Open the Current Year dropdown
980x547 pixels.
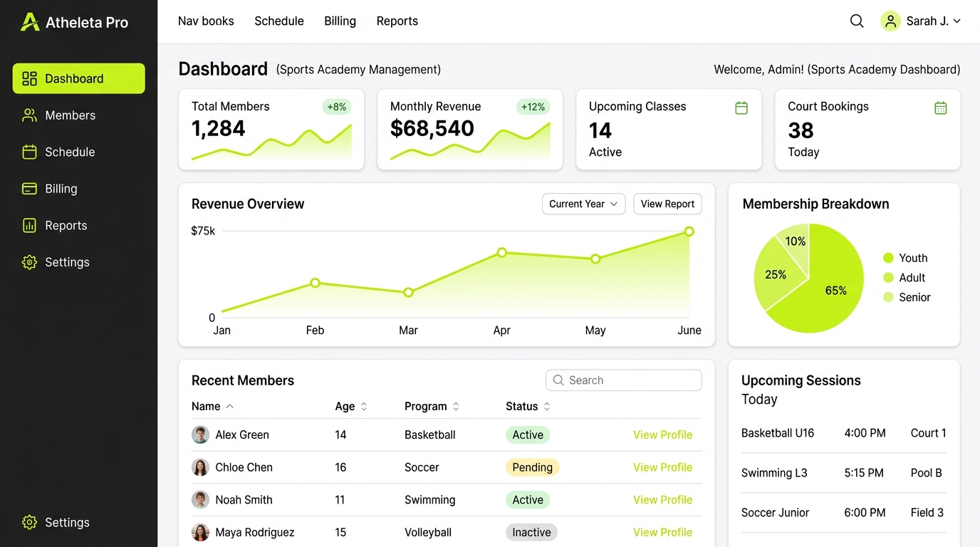[x=583, y=204]
